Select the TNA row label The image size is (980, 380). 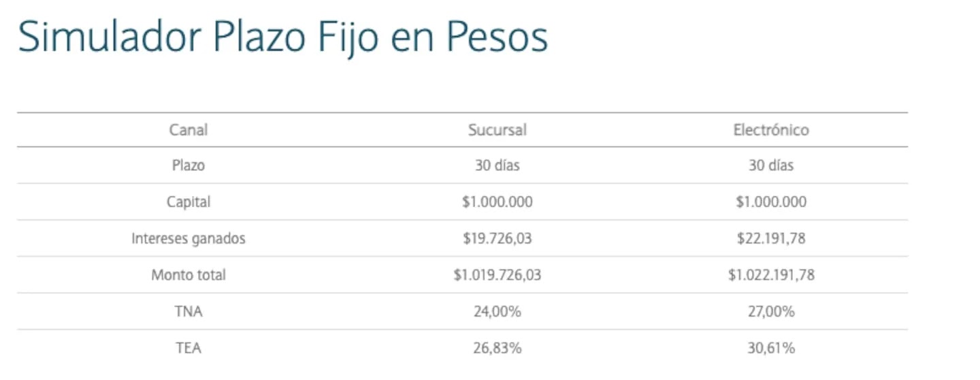point(189,312)
